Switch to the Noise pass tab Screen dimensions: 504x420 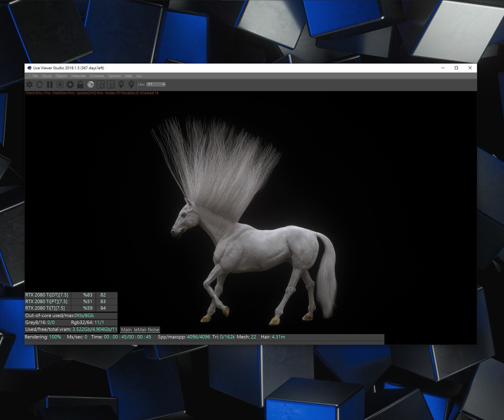[x=153, y=330]
